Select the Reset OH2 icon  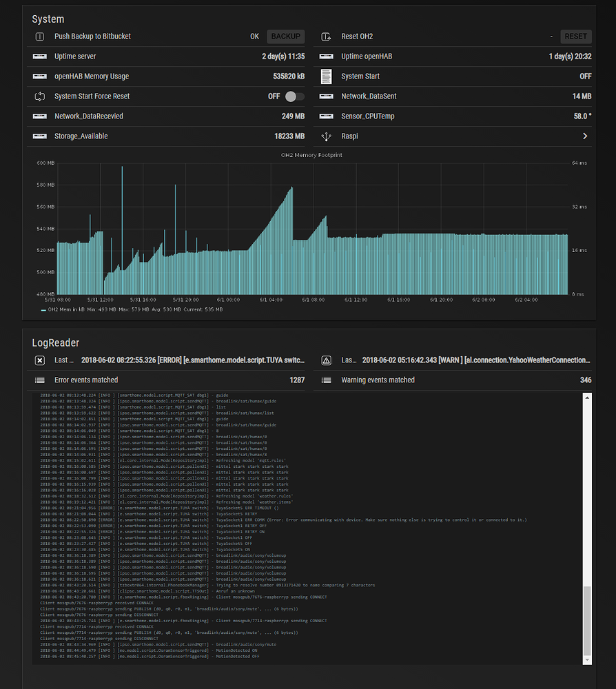point(327,36)
